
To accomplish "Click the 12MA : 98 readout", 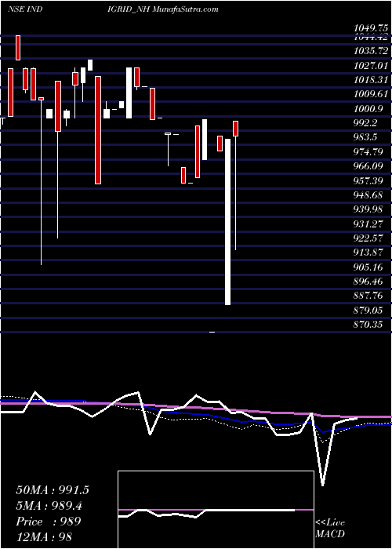I will [x=44, y=537].
